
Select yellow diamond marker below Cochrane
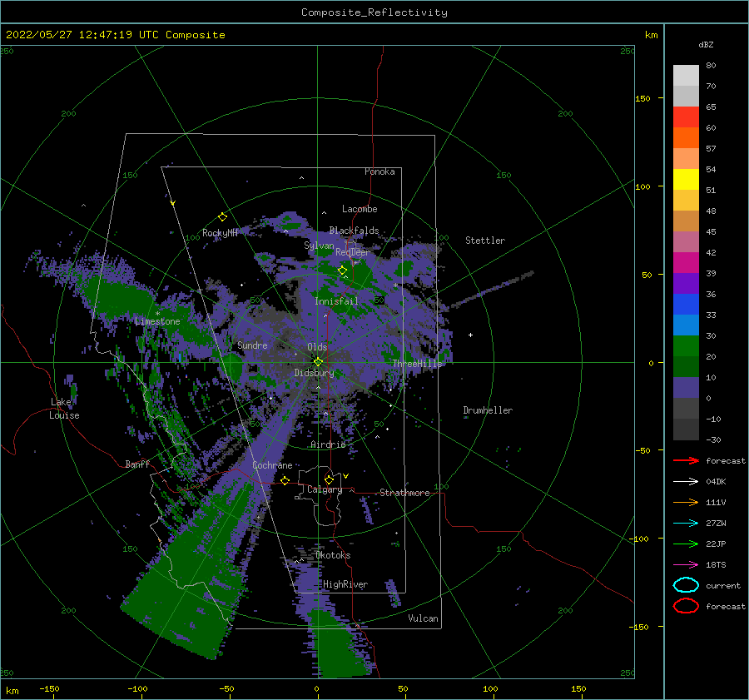point(285,480)
